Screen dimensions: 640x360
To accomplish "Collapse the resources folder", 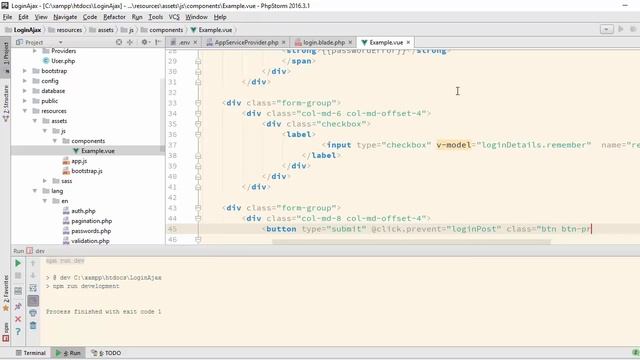I will point(25,111).
